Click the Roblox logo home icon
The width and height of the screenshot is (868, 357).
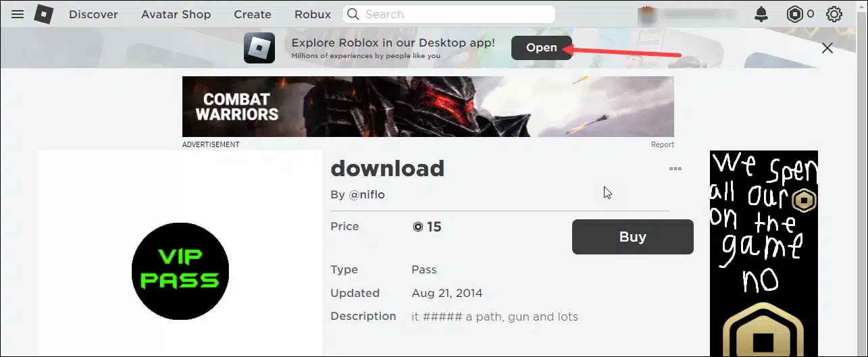[44, 14]
